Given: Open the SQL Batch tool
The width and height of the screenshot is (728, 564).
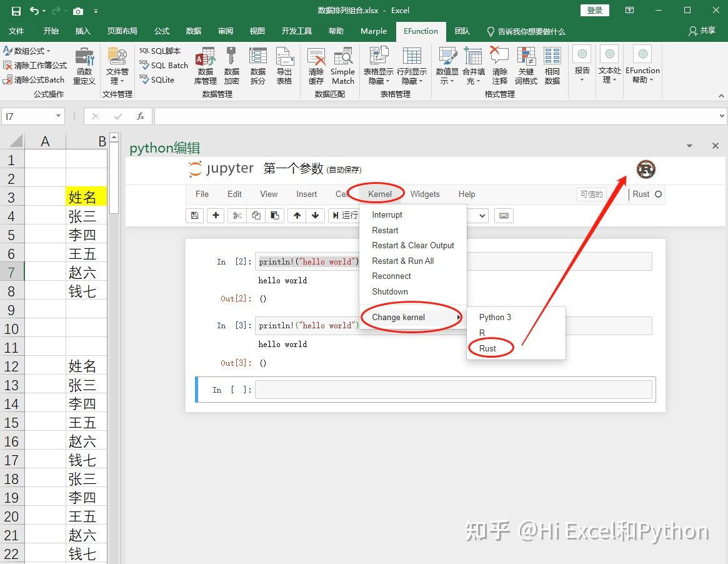Looking at the screenshot, I should (164, 65).
